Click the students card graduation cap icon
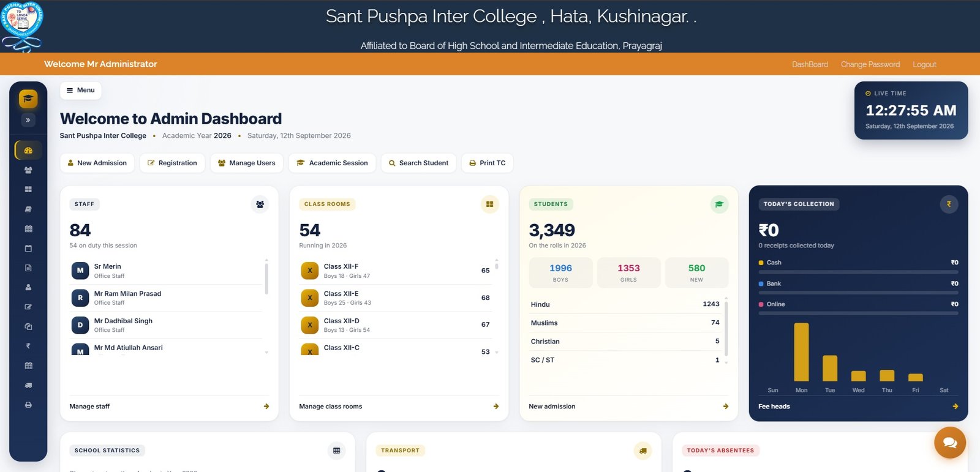980x472 pixels. coord(719,204)
